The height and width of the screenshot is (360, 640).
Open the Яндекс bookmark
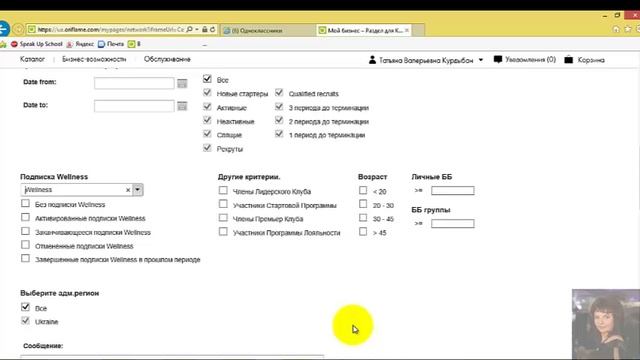[80, 44]
